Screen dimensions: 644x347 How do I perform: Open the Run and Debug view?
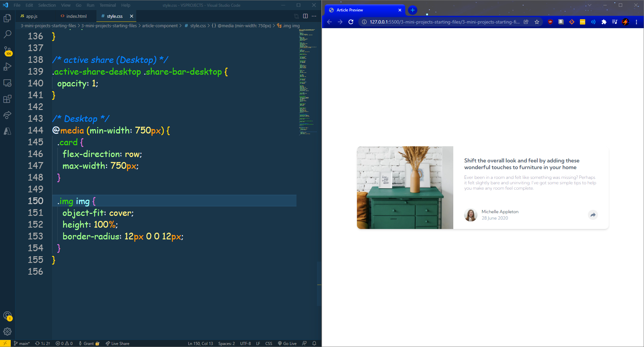(7, 67)
